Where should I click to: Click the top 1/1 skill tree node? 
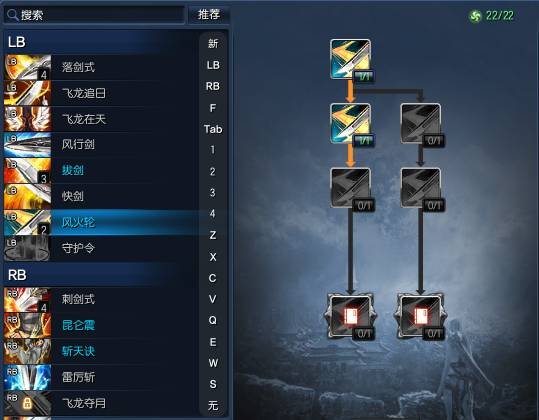[x=351, y=59]
